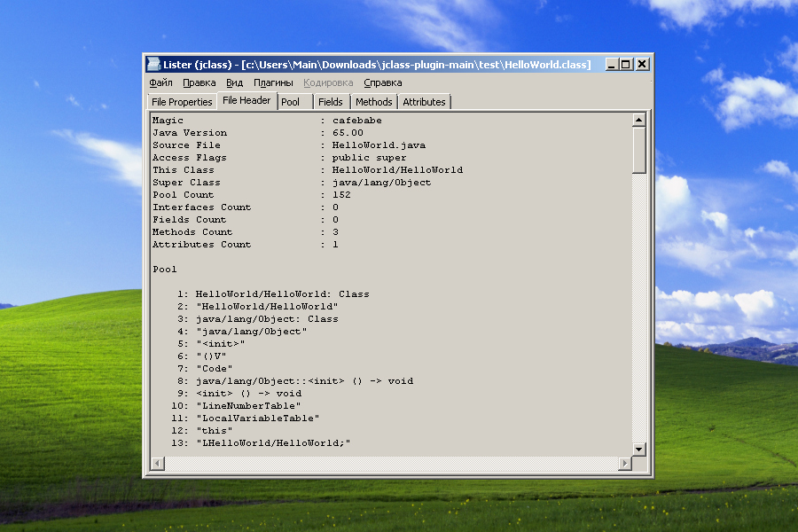
Task: Click the "Interfaces Count" label
Action: point(201,207)
